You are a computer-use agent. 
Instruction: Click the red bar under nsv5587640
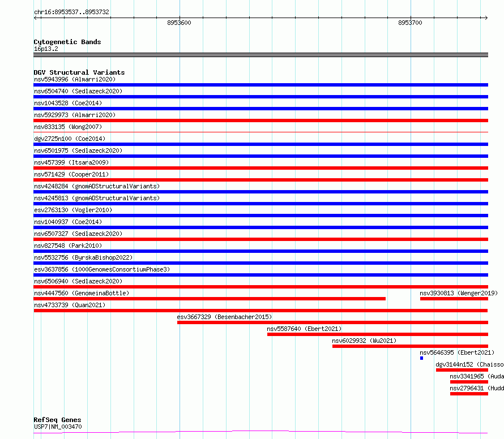click(x=378, y=334)
